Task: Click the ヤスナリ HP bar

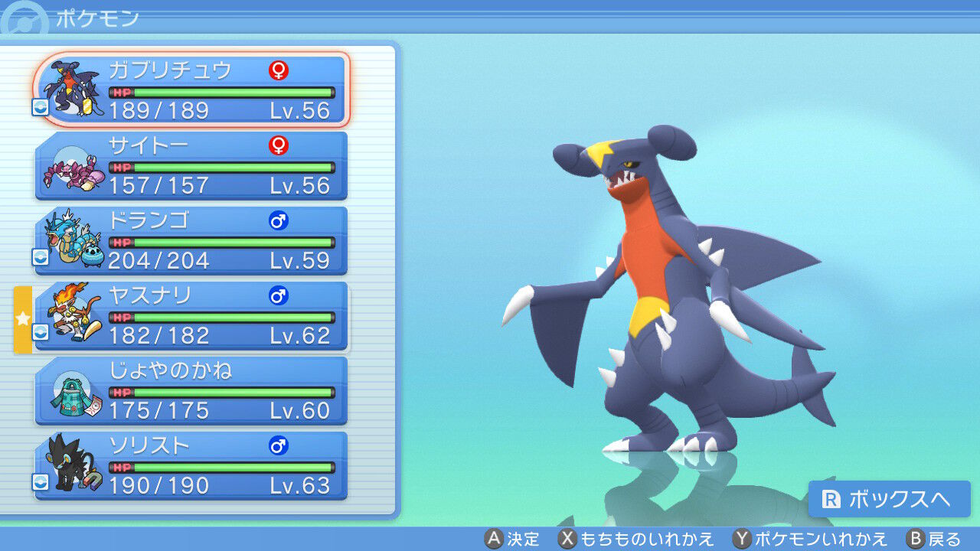Action: pos(222,318)
